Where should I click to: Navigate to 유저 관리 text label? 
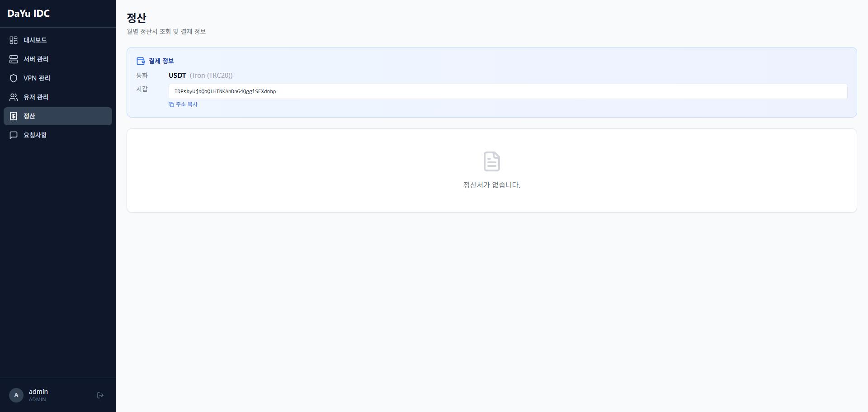click(36, 97)
